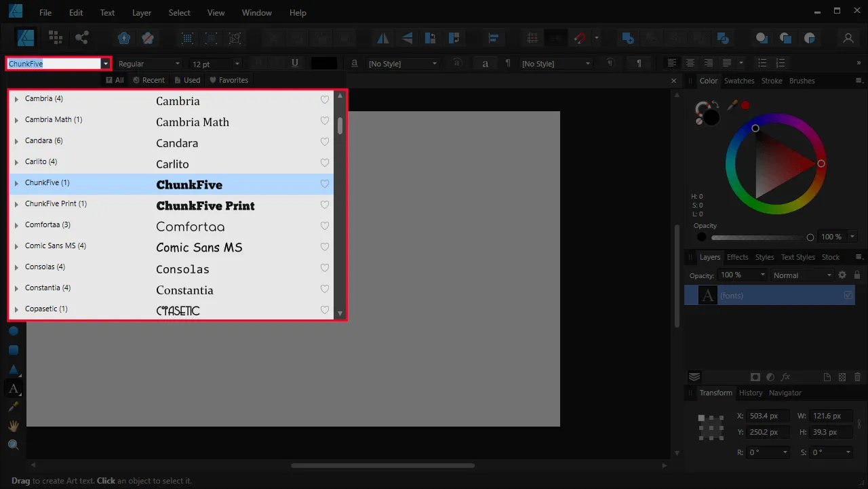Open the Character panel 'a' icon
Image resolution: width=868 pixels, height=489 pixels.
pos(485,63)
